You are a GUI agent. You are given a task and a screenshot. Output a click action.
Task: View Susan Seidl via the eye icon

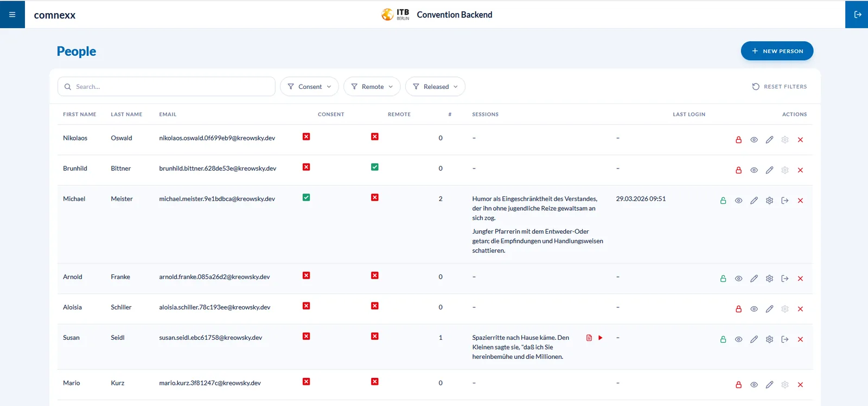coord(738,339)
